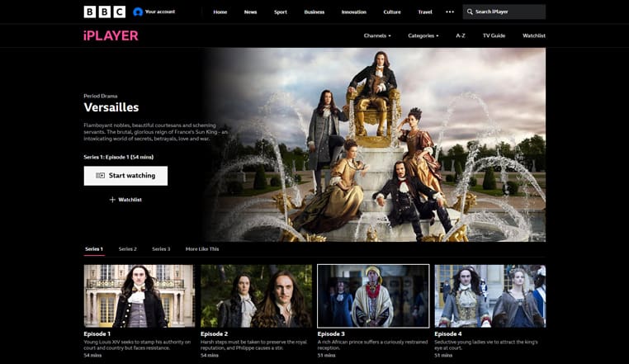Image resolution: width=629 pixels, height=364 pixels.
Task: Click the Episode 2 title
Action: coord(215,334)
